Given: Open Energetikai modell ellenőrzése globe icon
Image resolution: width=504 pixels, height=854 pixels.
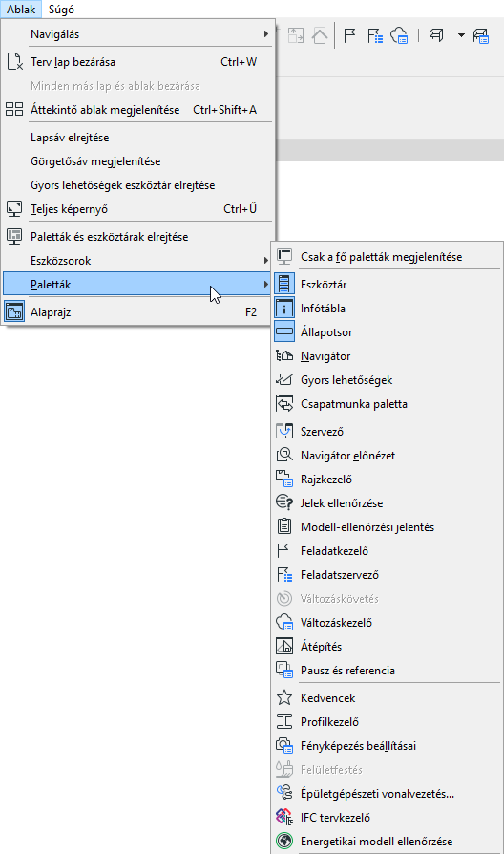Looking at the screenshot, I should 284,841.
